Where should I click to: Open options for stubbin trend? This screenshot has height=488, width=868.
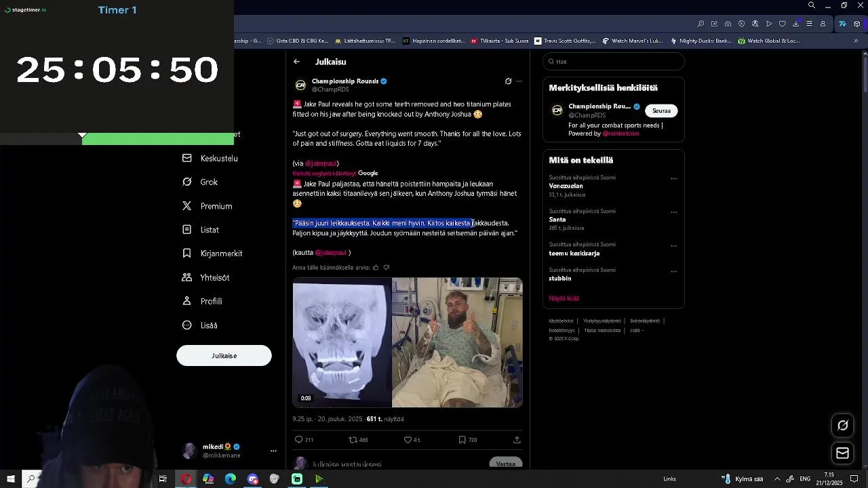pos(673,271)
